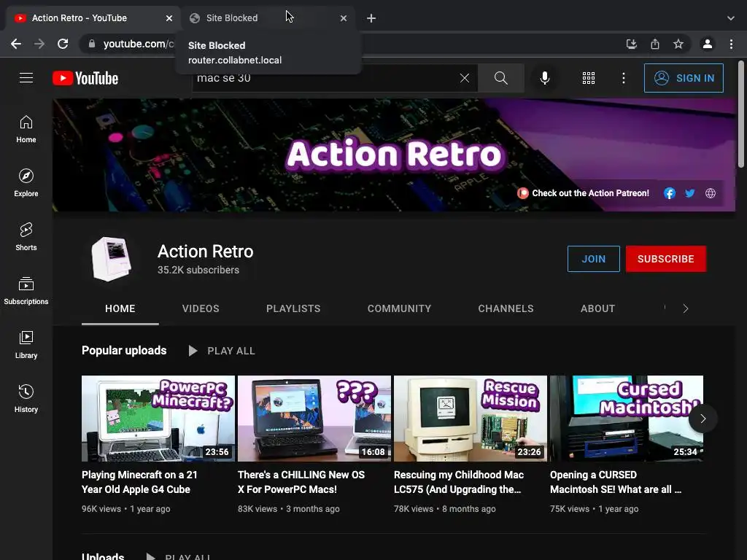The width and height of the screenshot is (747, 560).
Task: Clear the search box with the X
Action: (x=465, y=78)
